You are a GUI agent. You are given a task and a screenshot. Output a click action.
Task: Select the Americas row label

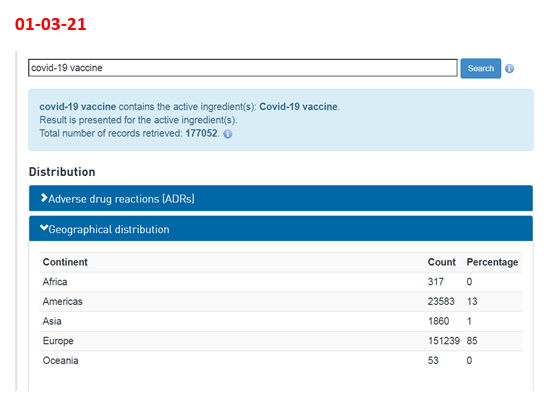click(62, 302)
